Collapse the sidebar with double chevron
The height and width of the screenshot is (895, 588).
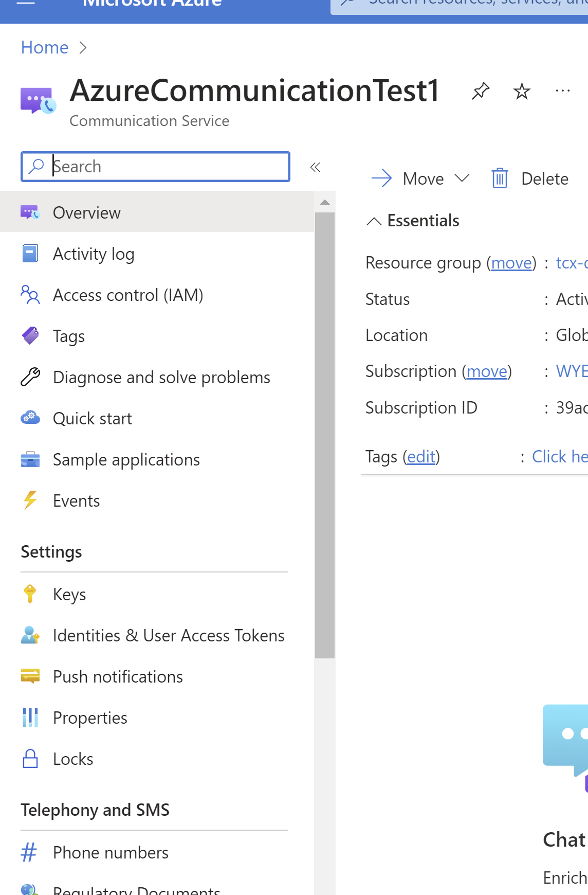[315, 167]
